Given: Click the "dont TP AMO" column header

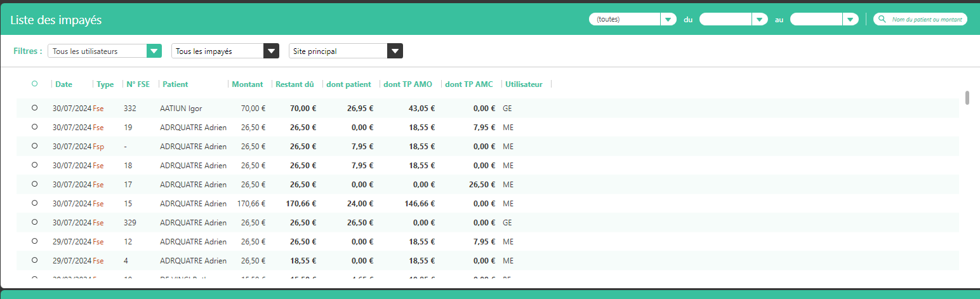Looking at the screenshot, I should point(407,84).
